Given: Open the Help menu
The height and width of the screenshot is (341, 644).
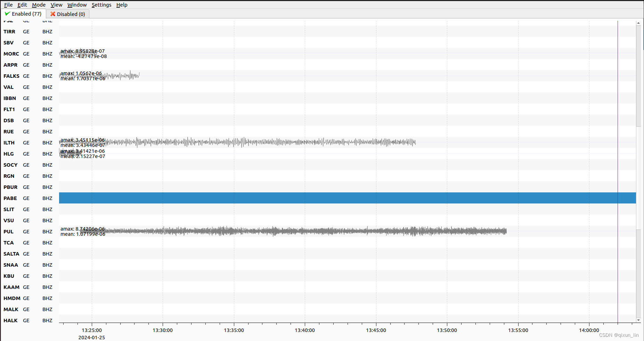Looking at the screenshot, I should (122, 5).
